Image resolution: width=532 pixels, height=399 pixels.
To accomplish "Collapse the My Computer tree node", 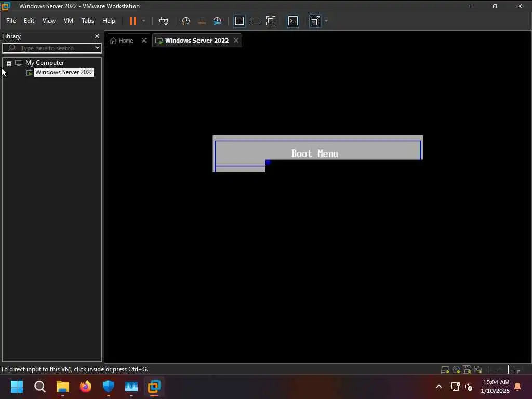I will click(x=9, y=63).
